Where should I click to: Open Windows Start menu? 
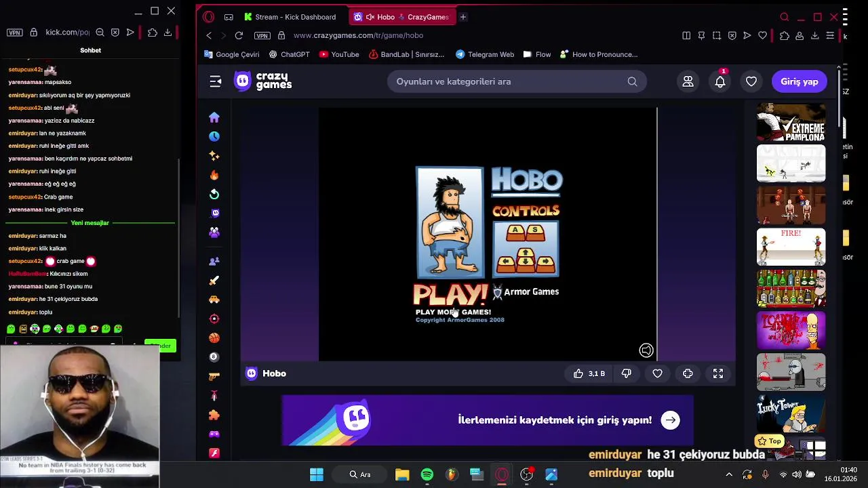[x=317, y=474]
